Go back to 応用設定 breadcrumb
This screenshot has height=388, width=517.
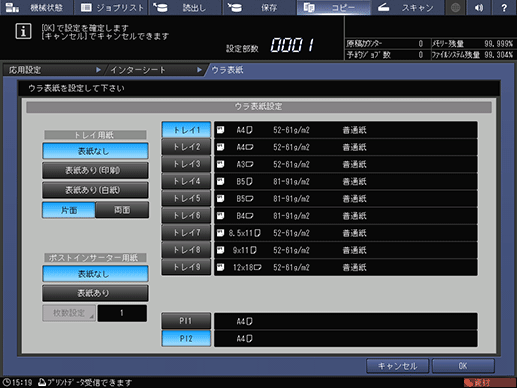[53, 70]
